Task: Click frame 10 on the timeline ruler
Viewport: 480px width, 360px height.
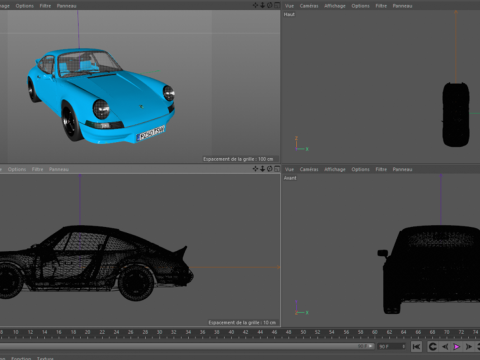Action: (x=16, y=332)
